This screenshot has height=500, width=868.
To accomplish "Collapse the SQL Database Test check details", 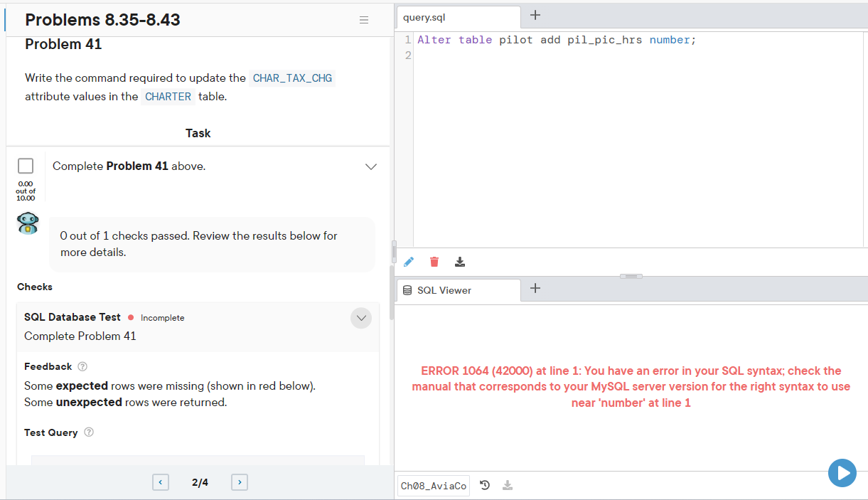I will [x=361, y=318].
